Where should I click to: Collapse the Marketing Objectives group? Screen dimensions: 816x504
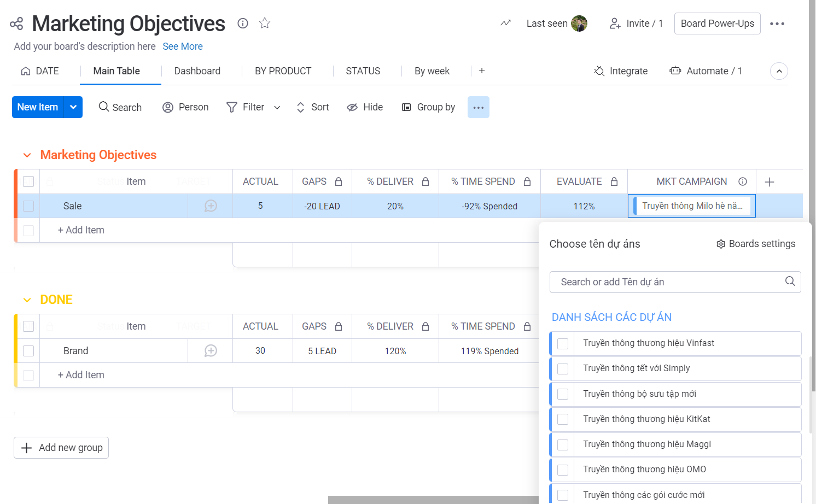click(27, 155)
